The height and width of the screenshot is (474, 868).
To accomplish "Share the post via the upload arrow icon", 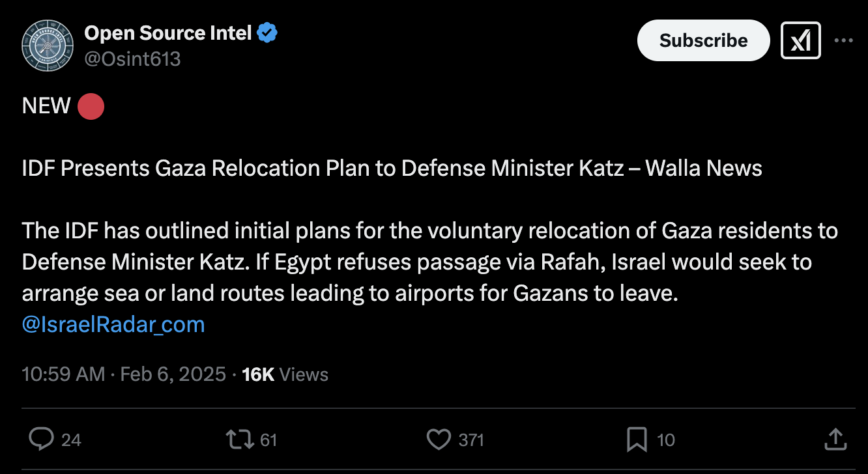I will pos(835,439).
